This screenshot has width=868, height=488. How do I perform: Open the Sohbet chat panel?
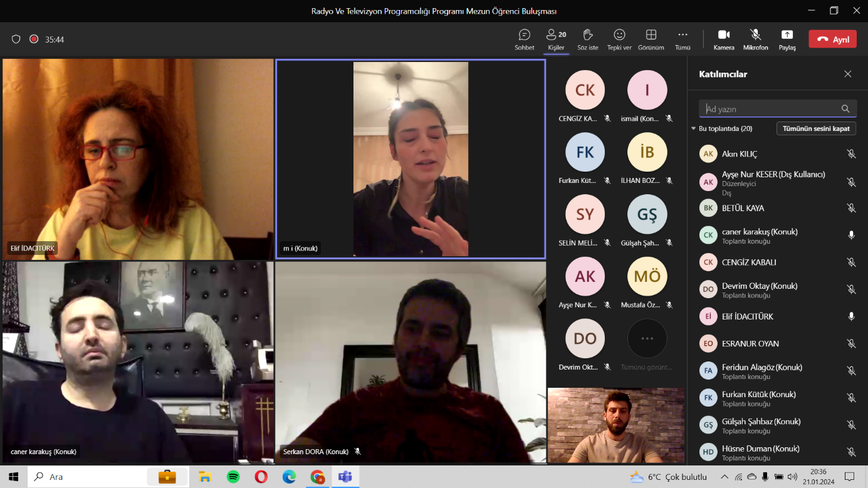[x=525, y=39]
